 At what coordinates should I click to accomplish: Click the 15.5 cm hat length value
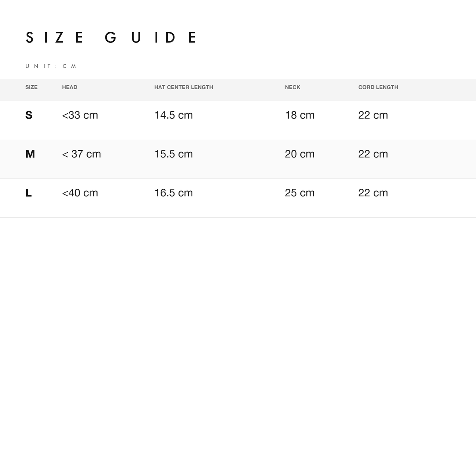coord(174,154)
